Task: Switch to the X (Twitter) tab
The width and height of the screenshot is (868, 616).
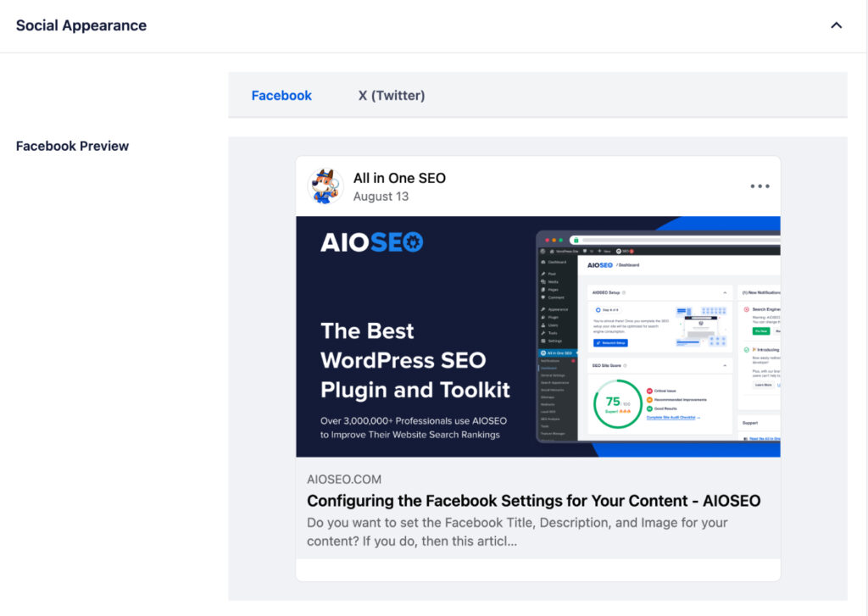Action: pos(392,95)
